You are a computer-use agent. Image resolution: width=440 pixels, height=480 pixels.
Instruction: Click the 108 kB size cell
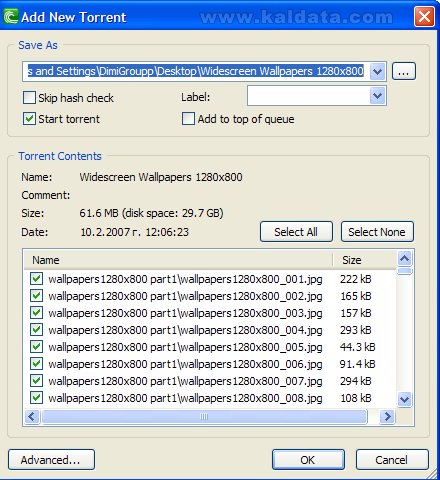(x=355, y=398)
